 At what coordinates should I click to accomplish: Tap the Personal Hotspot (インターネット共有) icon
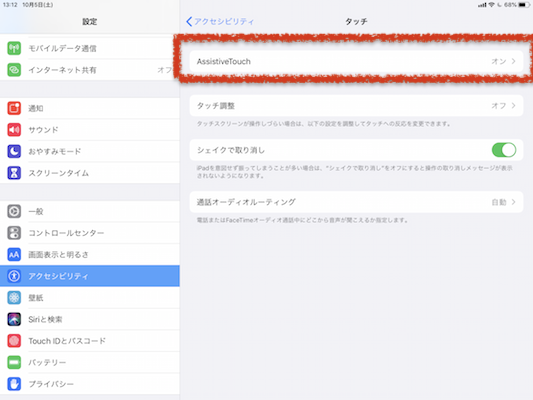[x=14, y=70]
